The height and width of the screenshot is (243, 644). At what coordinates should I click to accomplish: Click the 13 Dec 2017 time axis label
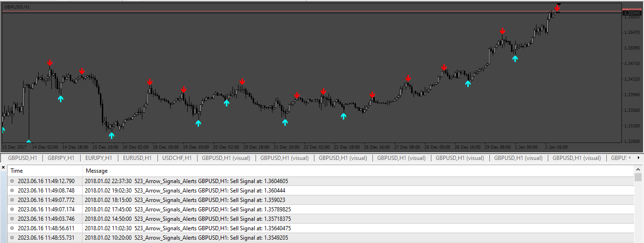14,147
